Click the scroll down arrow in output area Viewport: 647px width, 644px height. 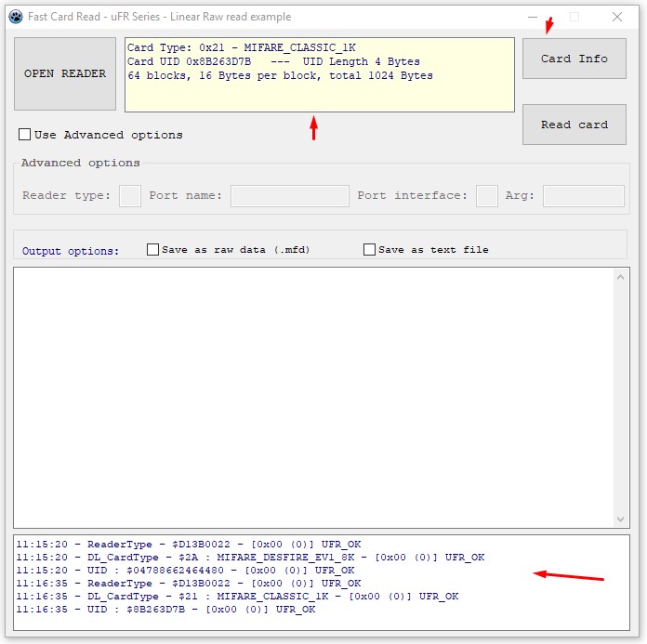pos(620,519)
